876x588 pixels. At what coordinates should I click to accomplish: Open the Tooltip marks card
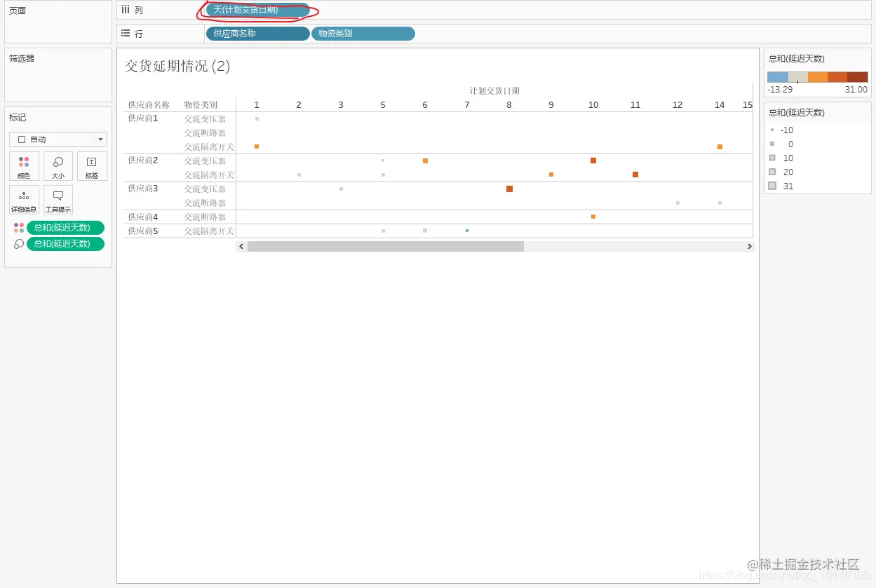click(58, 200)
